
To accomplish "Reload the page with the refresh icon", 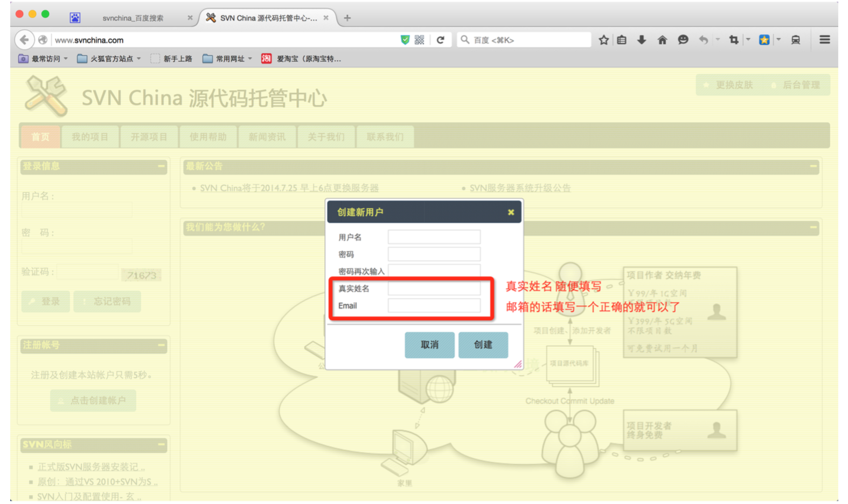I will tap(441, 40).
